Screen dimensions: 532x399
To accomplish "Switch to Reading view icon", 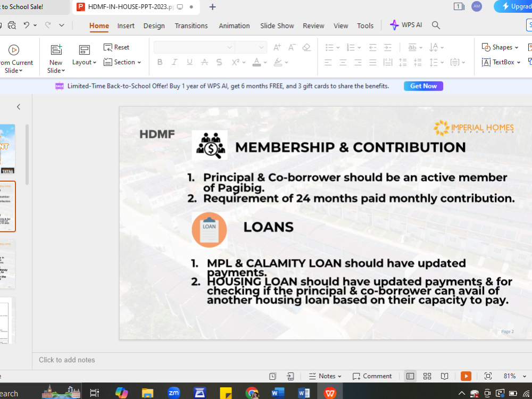I will (x=444, y=376).
